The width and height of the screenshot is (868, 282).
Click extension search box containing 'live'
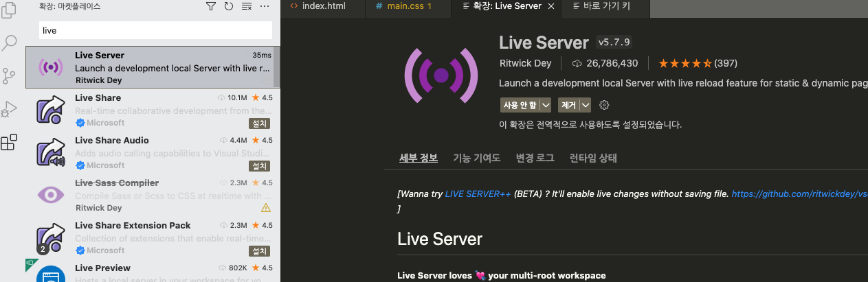click(156, 30)
